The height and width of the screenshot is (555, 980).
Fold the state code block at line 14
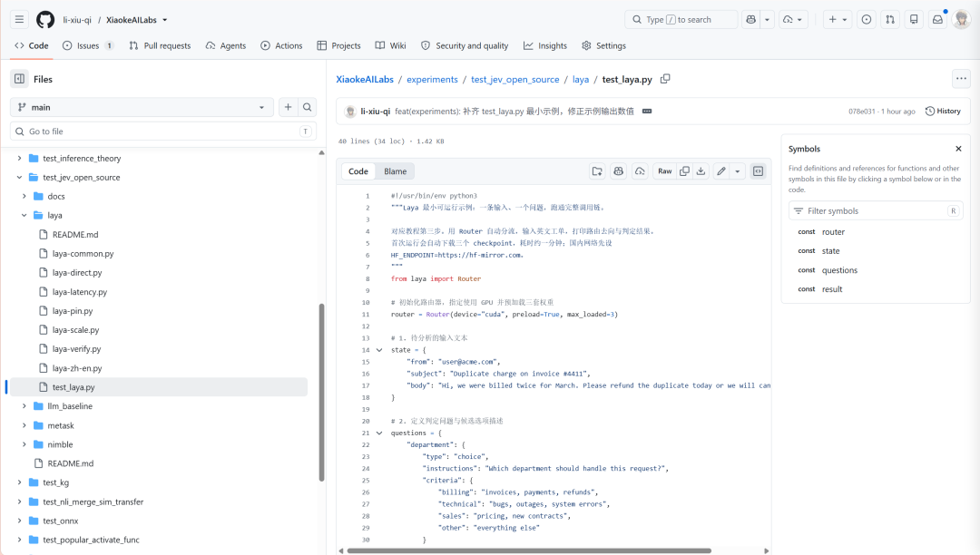click(x=379, y=350)
